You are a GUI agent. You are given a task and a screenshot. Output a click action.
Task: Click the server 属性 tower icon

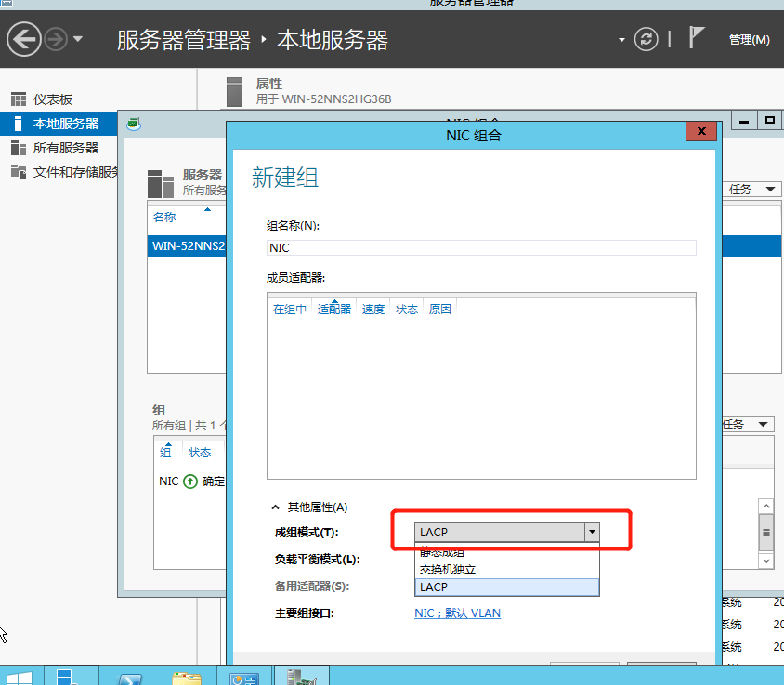[x=234, y=92]
